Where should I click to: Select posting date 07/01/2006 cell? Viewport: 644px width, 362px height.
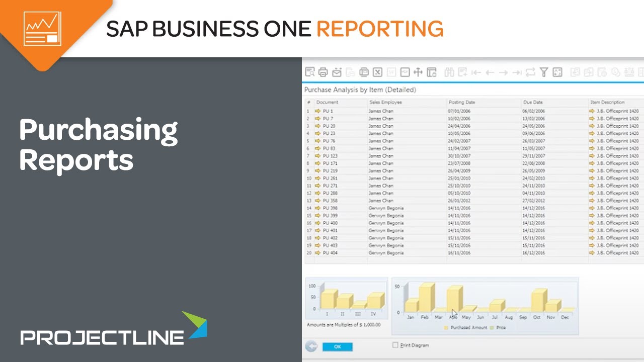[484, 111]
